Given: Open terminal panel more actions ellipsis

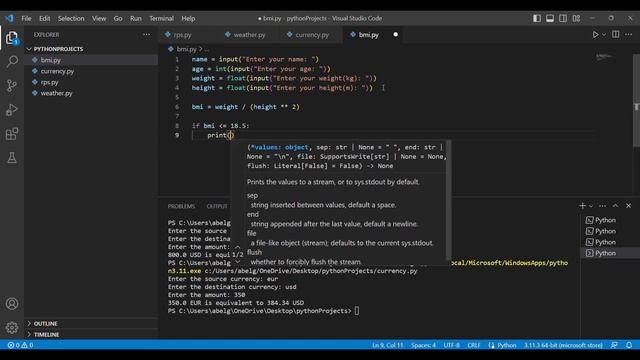Looking at the screenshot, I should click(602, 206).
